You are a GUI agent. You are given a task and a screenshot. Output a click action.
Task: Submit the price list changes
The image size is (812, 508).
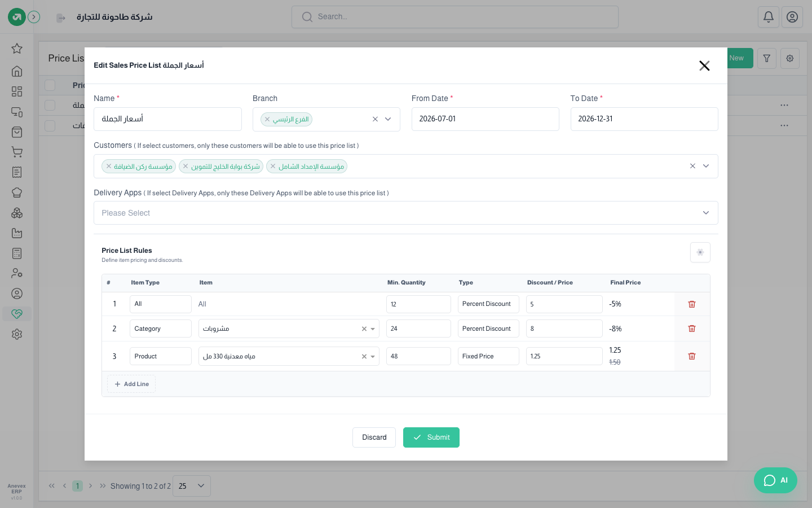point(431,437)
